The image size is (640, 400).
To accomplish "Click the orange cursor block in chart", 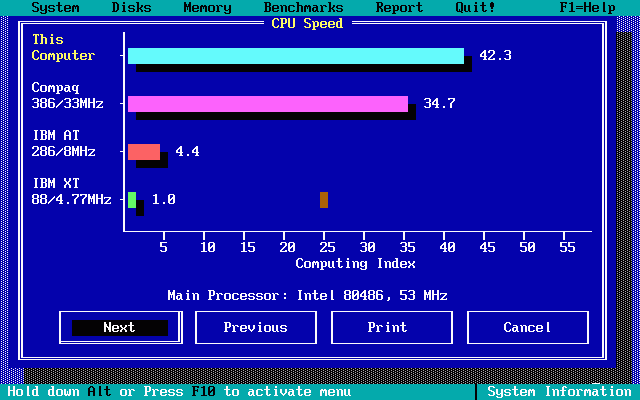I will point(324,200).
